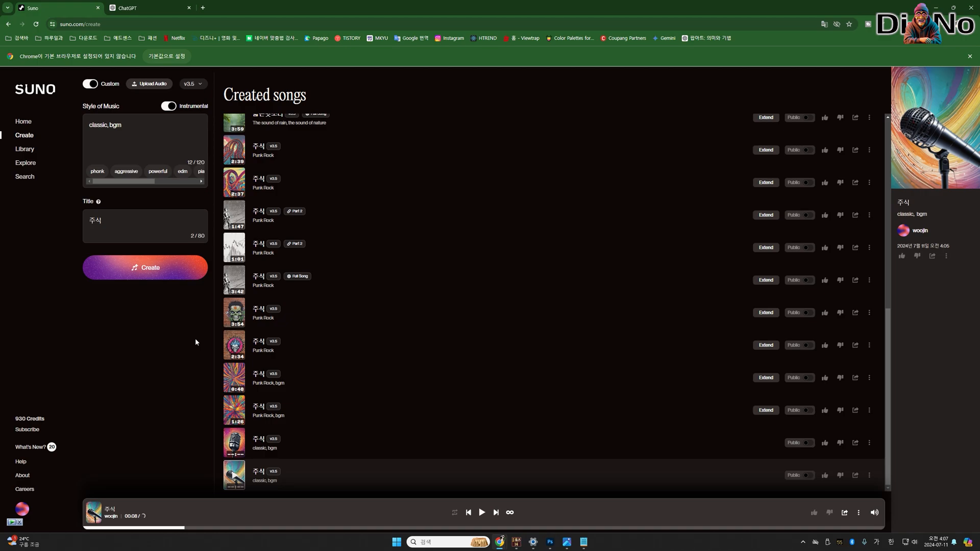This screenshot has height=551, width=980.
Task: Click the dislike icon on current song
Action: [x=829, y=512]
